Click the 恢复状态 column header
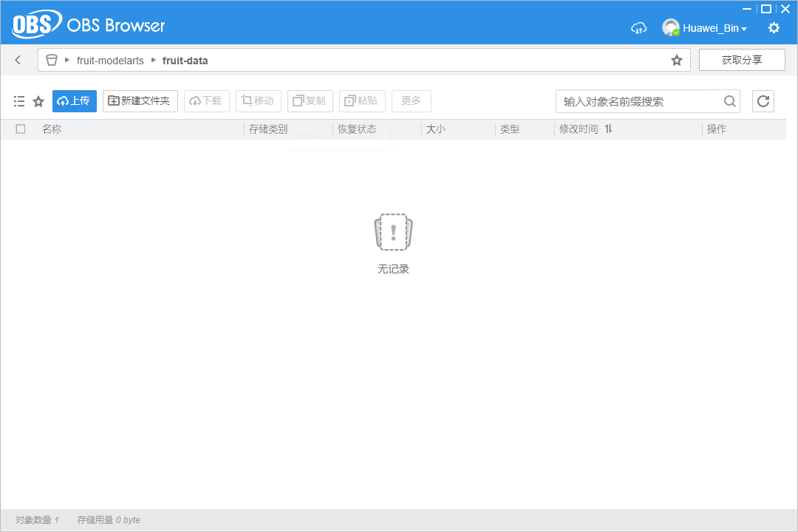Screen dimensions: 798x532 coord(358,129)
